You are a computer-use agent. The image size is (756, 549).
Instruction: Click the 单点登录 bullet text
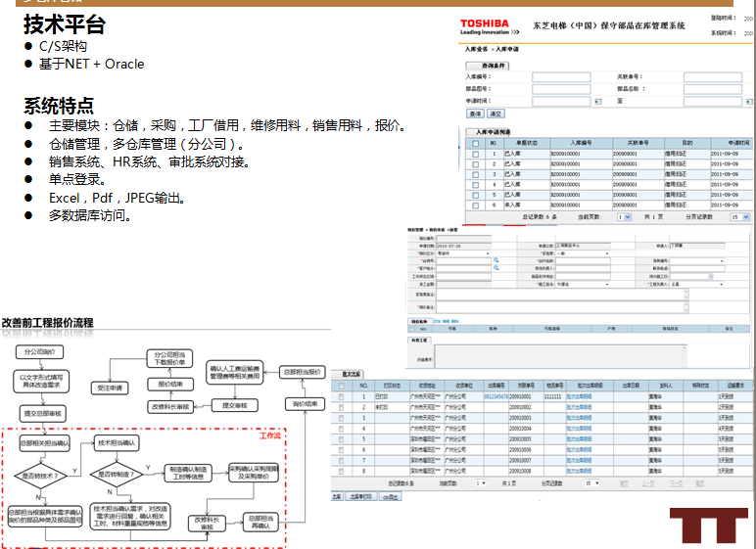[77, 180]
